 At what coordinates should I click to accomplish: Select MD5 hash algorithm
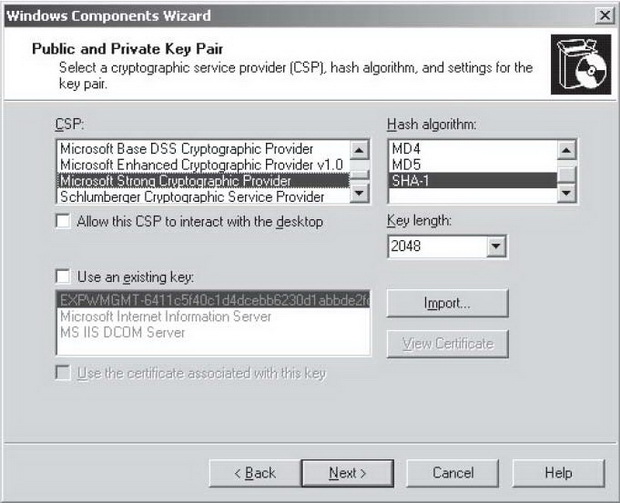[x=473, y=165]
